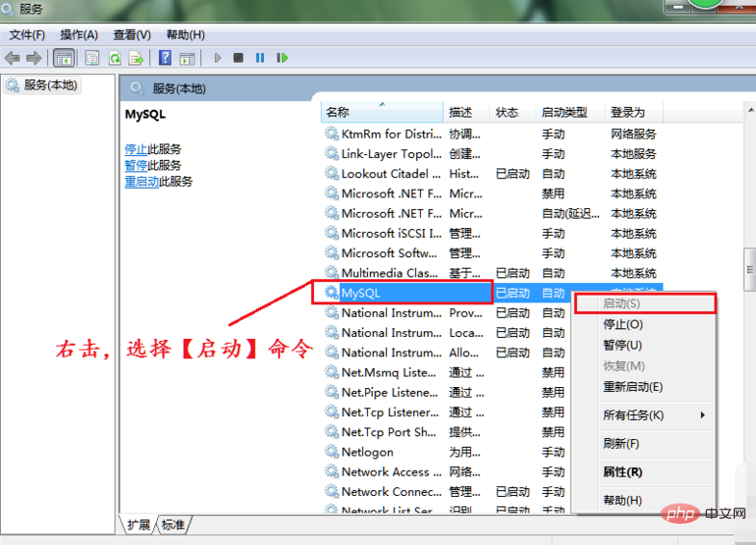Screen dimensions: 756x545
Task: Click the Pause service toolbar icon
Action: click(260, 58)
